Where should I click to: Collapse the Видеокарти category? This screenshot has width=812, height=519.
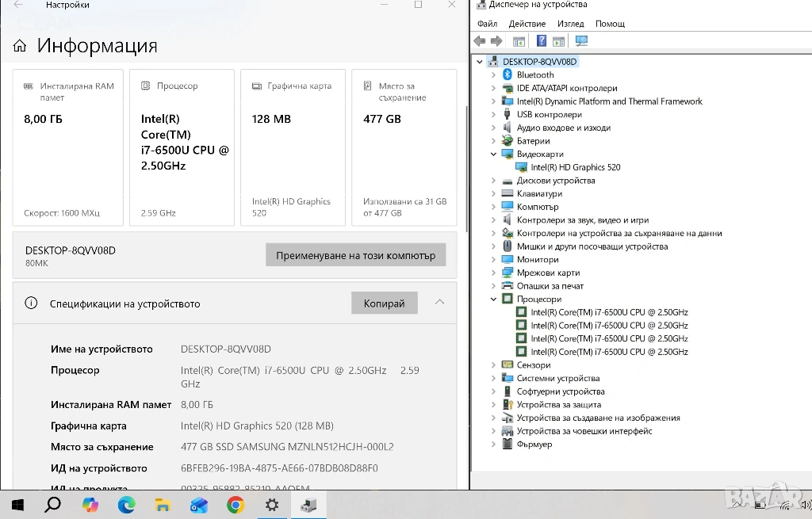coord(494,155)
